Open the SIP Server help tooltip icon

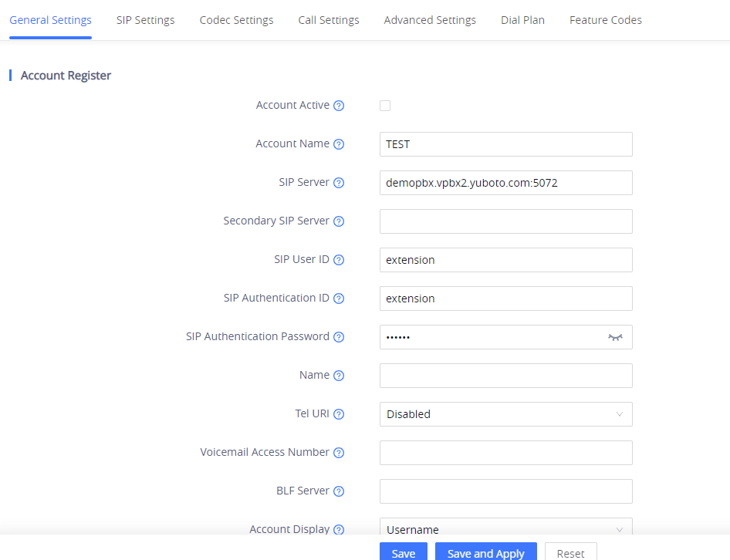pyautogui.click(x=339, y=183)
